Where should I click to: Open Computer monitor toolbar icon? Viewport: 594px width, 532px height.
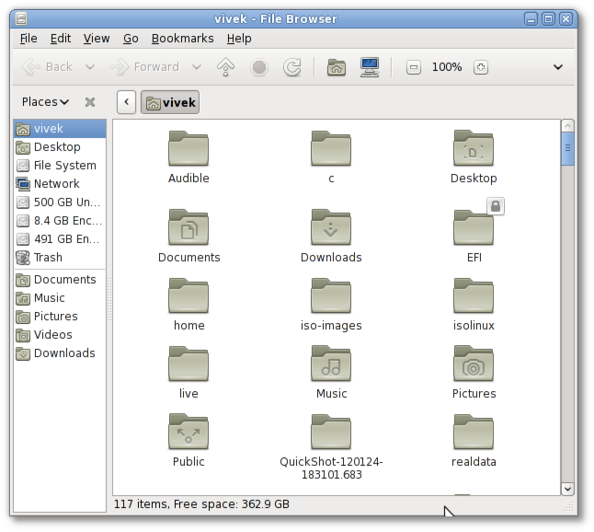[370, 67]
